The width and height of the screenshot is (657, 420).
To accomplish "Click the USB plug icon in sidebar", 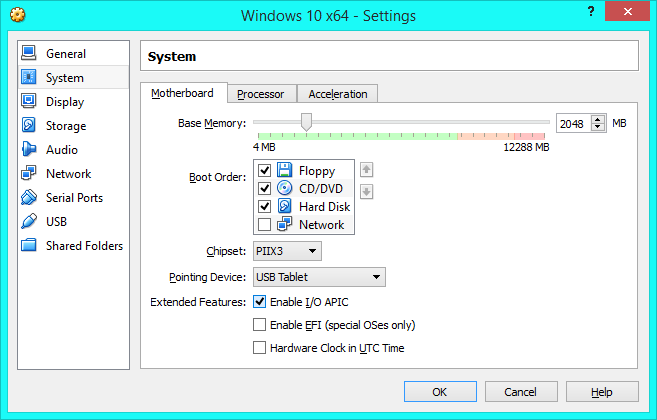I will click(29, 221).
